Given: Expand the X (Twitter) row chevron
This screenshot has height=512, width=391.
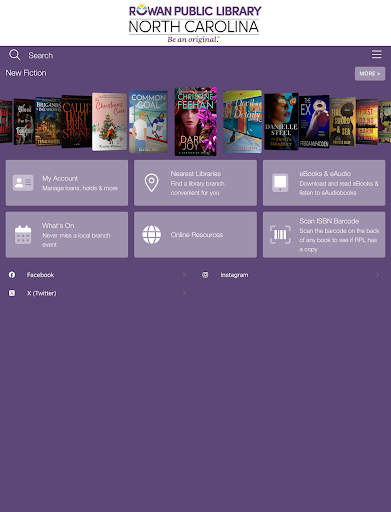Looking at the screenshot, I should pos(184,293).
